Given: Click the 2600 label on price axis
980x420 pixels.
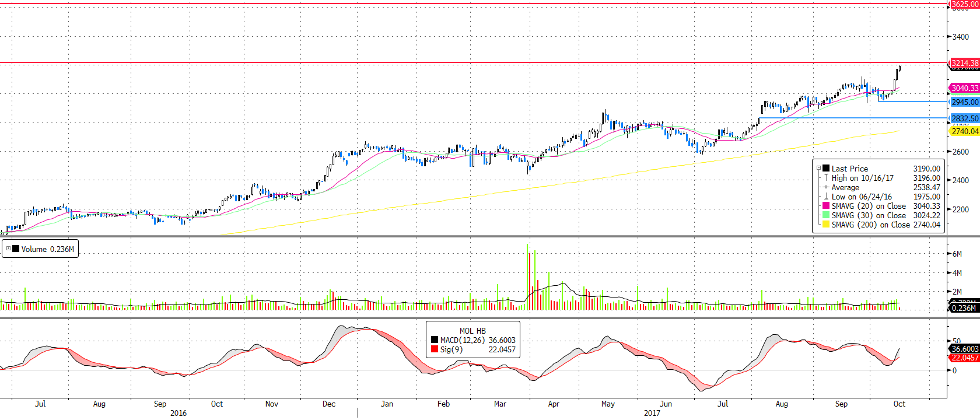Looking at the screenshot, I should tap(961, 152).
